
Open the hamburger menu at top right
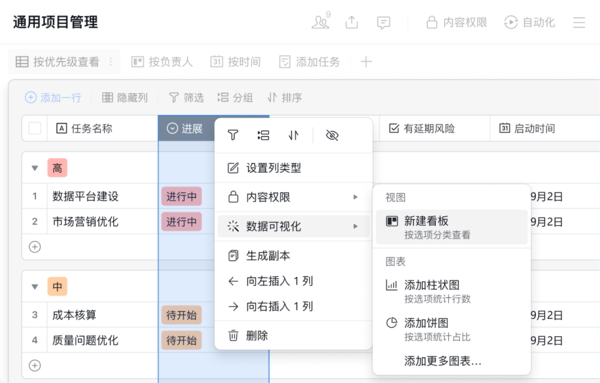click(x=579, y=22)
